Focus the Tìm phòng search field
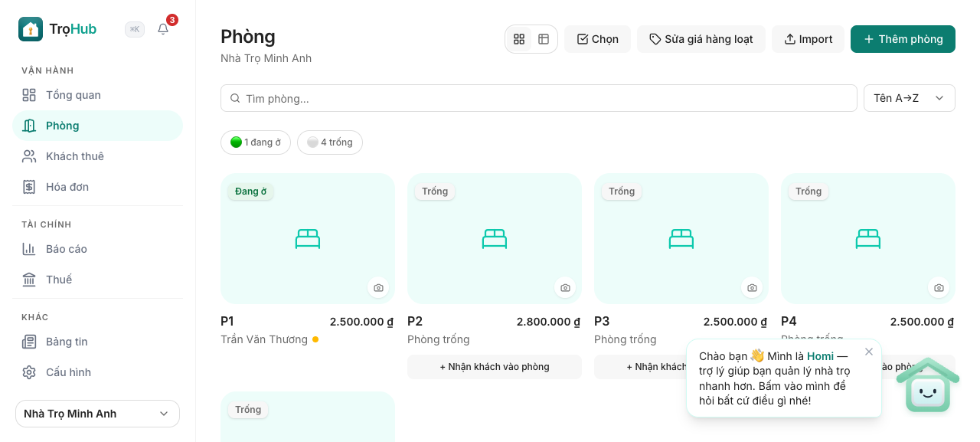The image size is (980, 442). point(539,98)
